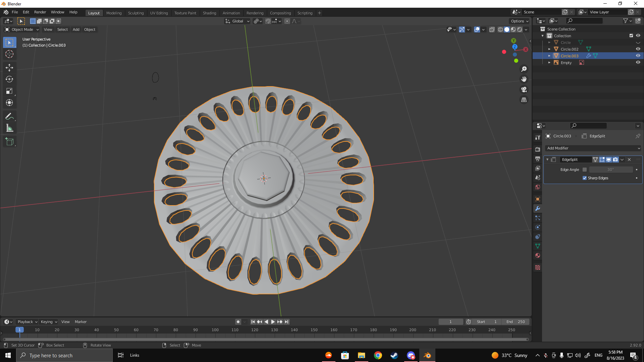Image resolution: width=644 pixels, height=362 pixels.
Task: Open the Material properties tab icon
Action: click(538, 255)
